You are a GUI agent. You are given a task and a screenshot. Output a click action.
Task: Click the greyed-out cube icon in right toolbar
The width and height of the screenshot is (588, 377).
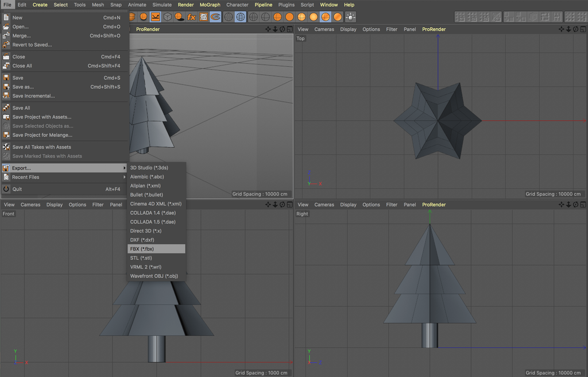(533, 17)
